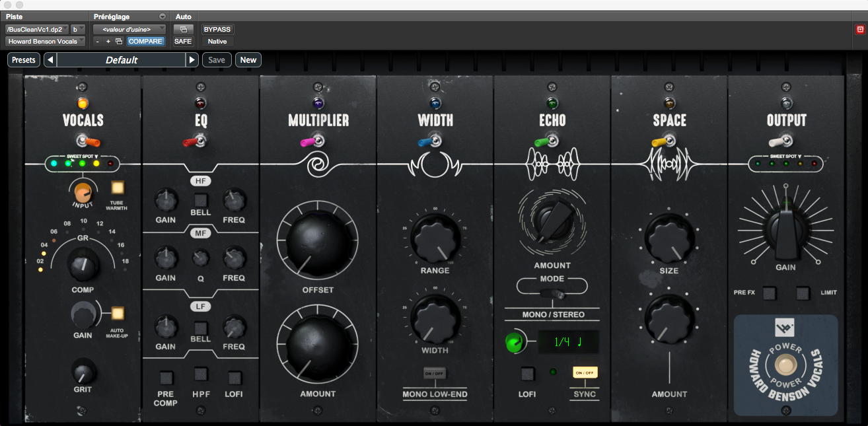Click the 1/4 note echo rate display
The width and height of the screenshot is (868, 426).
pyautogui.click(x=569, y=342)
